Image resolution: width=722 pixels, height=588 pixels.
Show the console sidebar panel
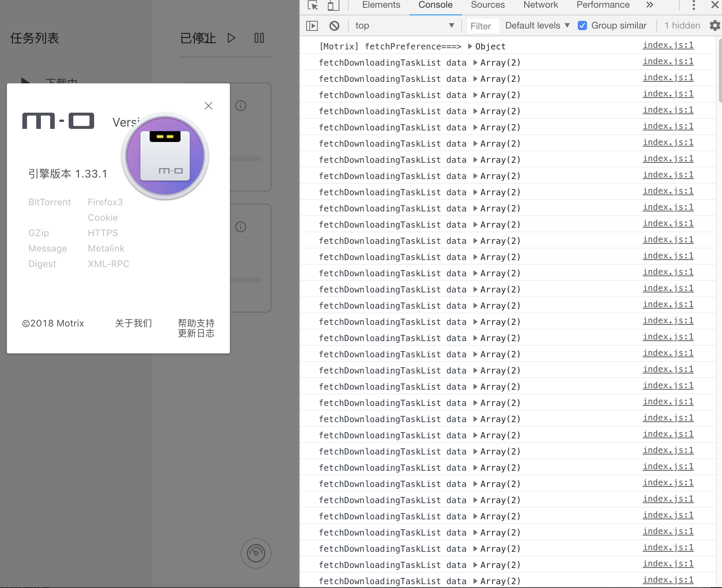312,25
